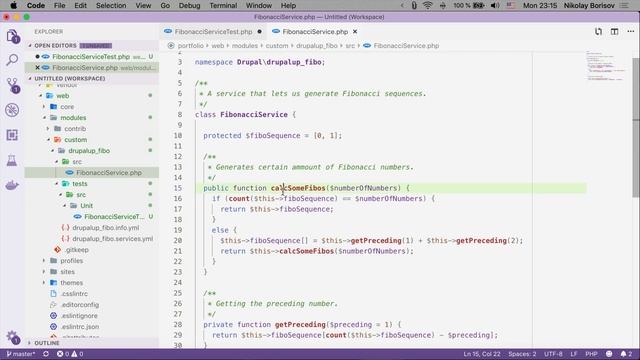Expand the contrib folder

pyautogui.click(x=75, y=129)
